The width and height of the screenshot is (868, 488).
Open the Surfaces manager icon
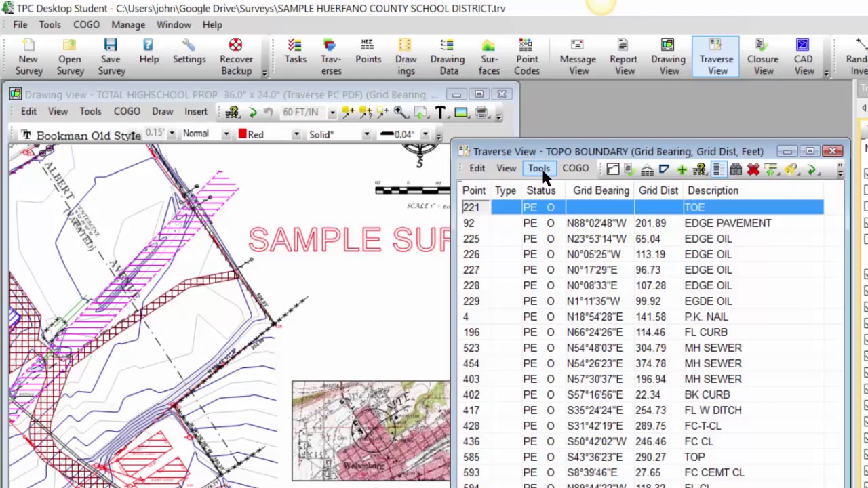click(x=488, y=58)
